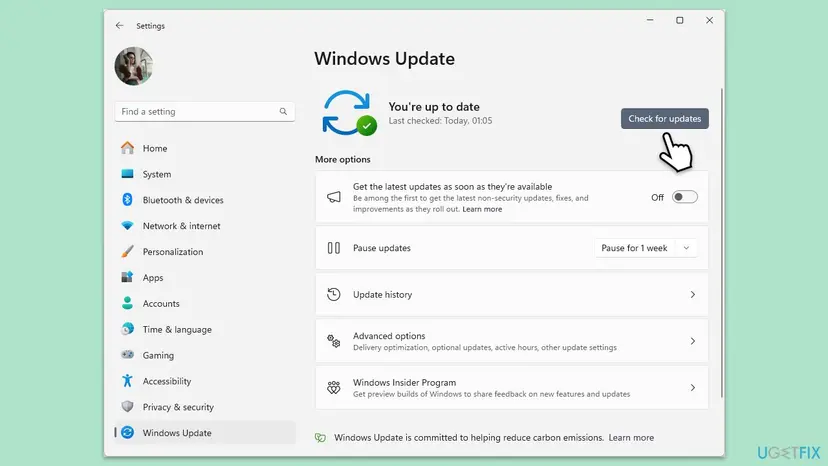
Task: Open Bluetooth & devices section
Action: tap(183, 200)
